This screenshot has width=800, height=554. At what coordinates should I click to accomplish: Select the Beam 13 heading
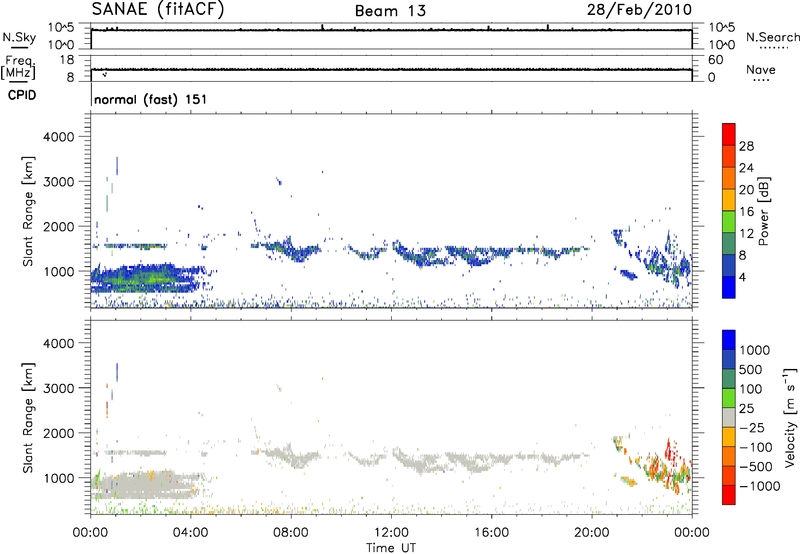(x=390, y=11)
